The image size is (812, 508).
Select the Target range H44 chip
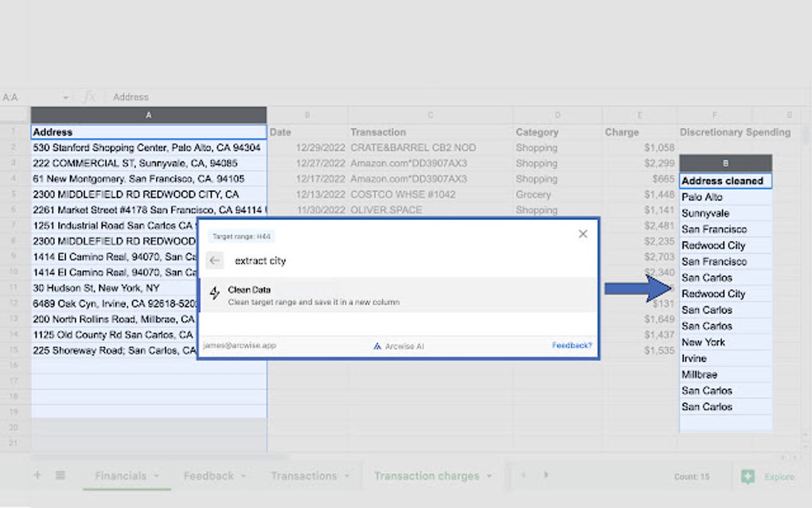pyautogui.click(x=240, y=236)
